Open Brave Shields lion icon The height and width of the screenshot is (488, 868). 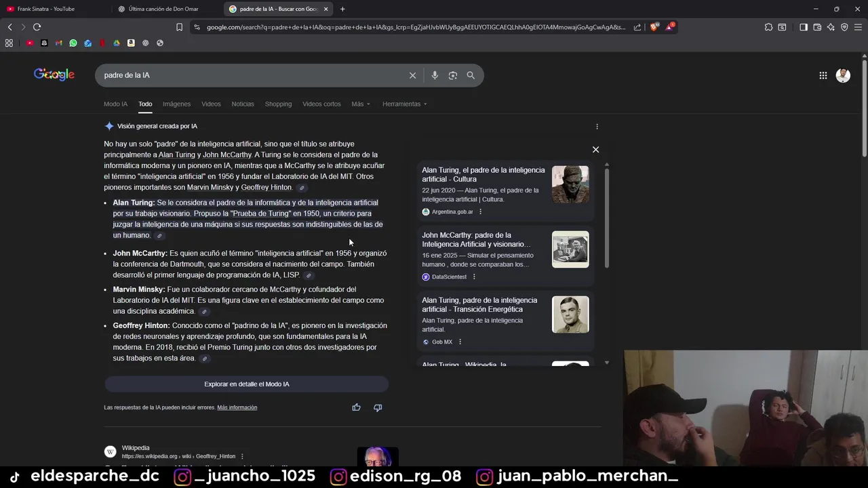click(x=654, y=27)
